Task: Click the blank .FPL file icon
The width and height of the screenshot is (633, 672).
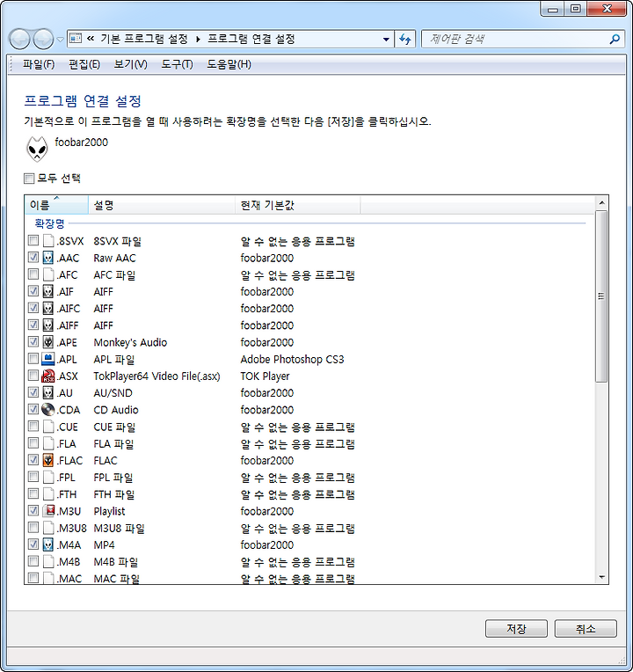Action: point(48,477)
